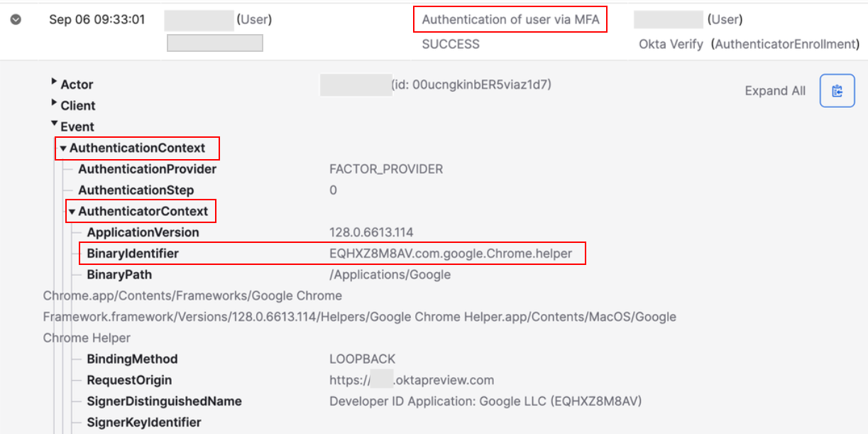Select the AuthenticationProvider row
Image resolution: width=868 pixels, height=434 pixels.
(147, 169)
